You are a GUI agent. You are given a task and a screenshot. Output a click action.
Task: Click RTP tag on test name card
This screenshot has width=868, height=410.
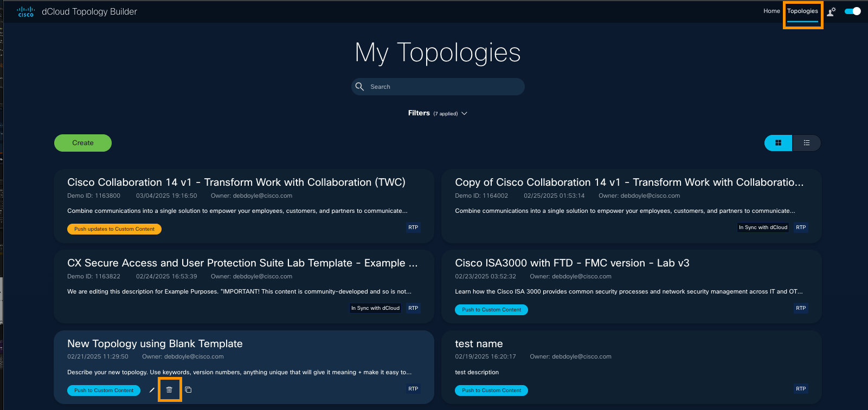click(801, 389)
